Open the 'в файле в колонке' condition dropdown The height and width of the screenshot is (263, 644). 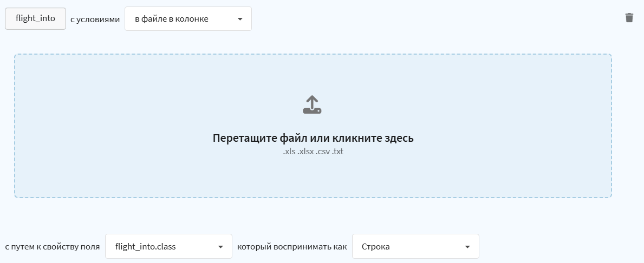coord(188,19)
